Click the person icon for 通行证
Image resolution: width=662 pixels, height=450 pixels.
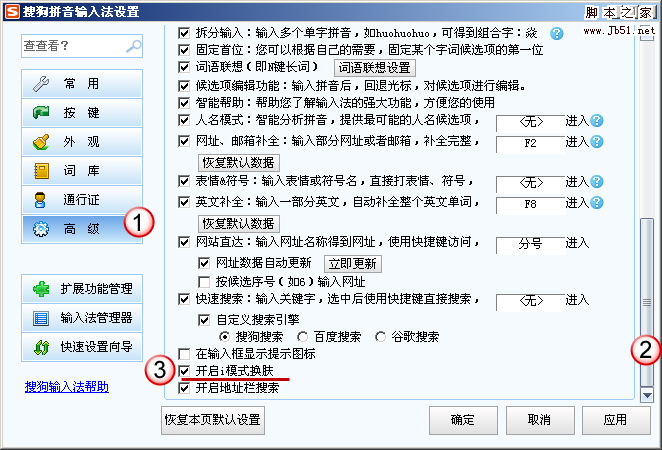point(40,200)
